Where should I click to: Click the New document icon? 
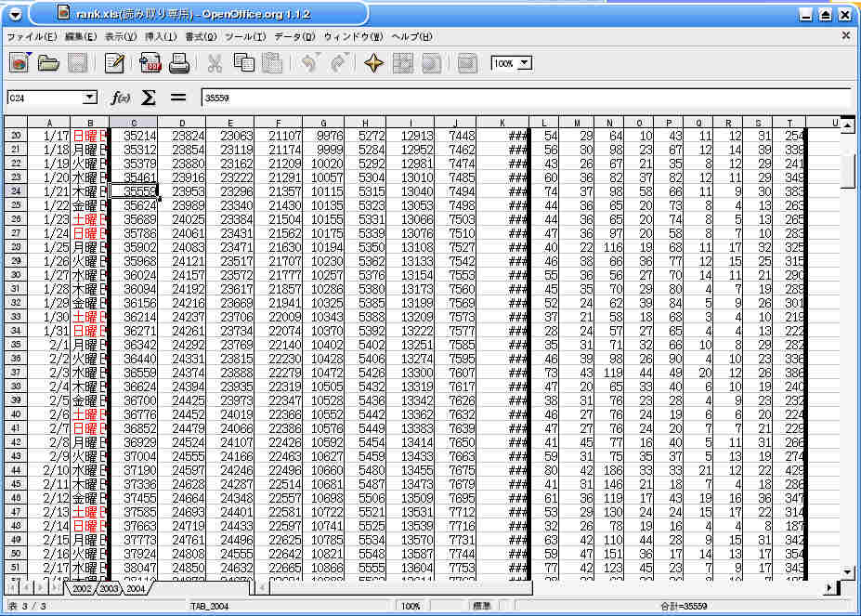pos(20,63)
